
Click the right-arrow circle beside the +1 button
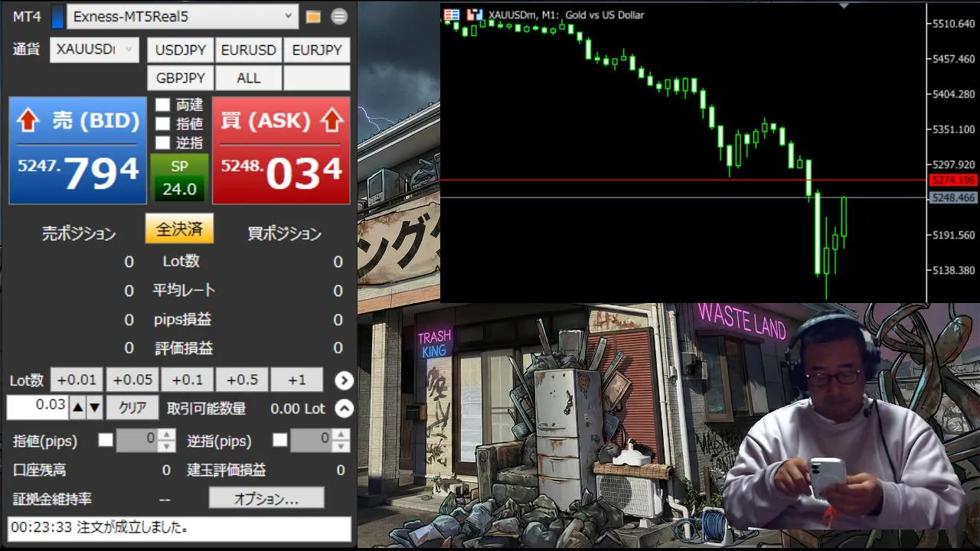pyautogui.click(x=344, y=380)
